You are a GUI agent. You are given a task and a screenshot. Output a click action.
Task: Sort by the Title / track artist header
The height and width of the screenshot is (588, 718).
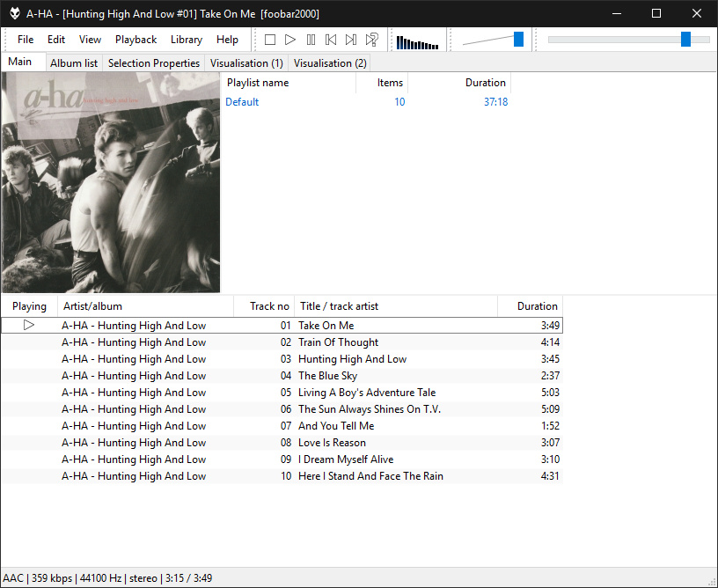[339, 306]
